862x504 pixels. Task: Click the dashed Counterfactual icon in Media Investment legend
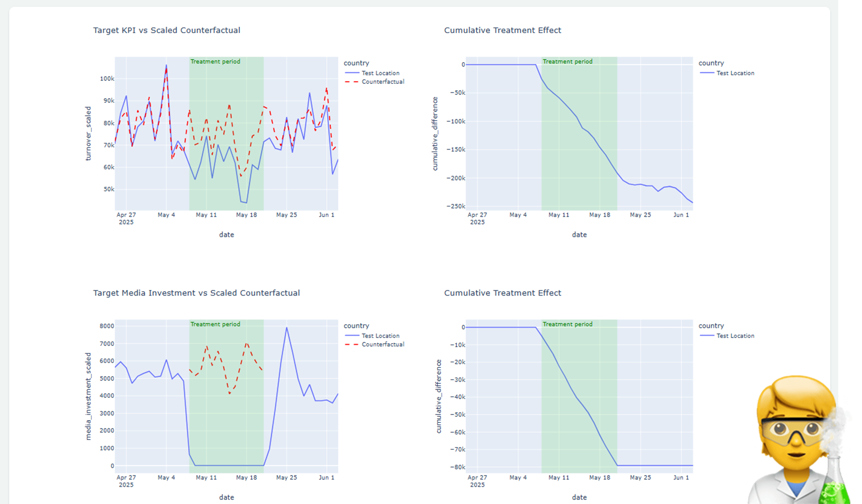click(351, 344)
